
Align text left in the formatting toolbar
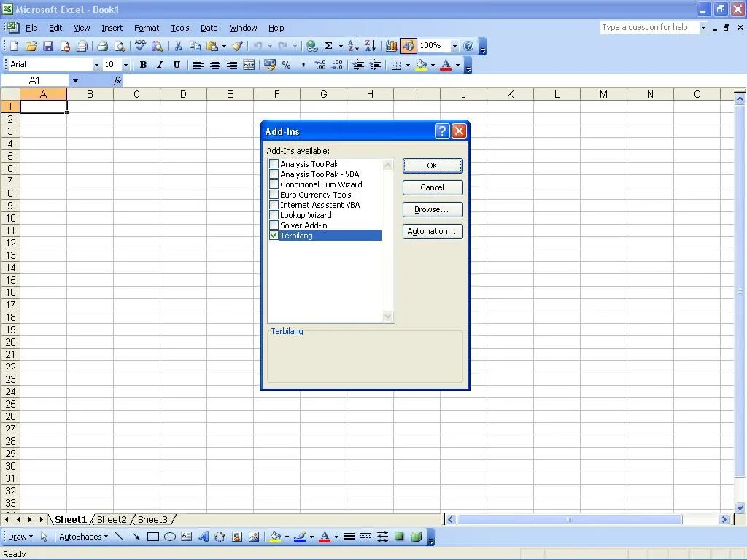(198, 65)
